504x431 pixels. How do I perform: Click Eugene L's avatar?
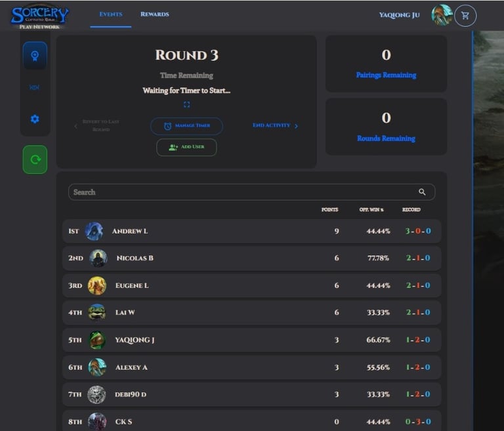(96, 285)
